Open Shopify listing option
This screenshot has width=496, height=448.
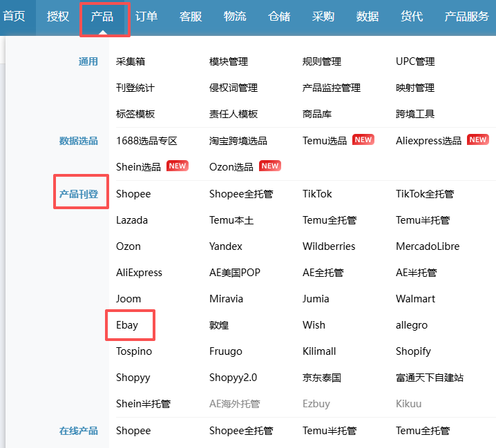click(413, 351)
